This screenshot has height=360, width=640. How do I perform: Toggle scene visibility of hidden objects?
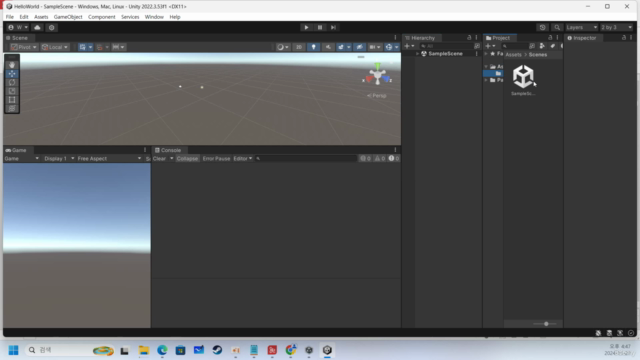pyautogui.click(x=360, y=47)
